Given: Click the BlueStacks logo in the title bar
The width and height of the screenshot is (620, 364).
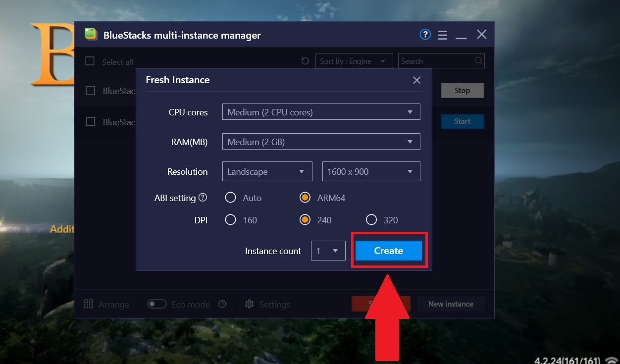Looking at the screenshot, I should coord(91,35).
